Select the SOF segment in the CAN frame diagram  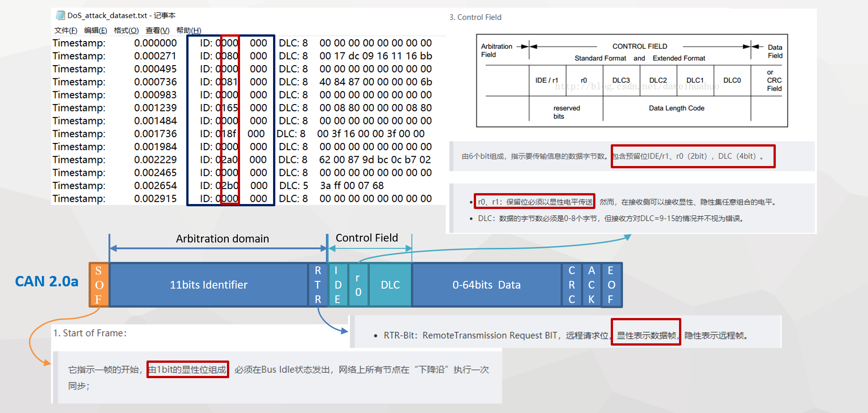tap(98, 285)
